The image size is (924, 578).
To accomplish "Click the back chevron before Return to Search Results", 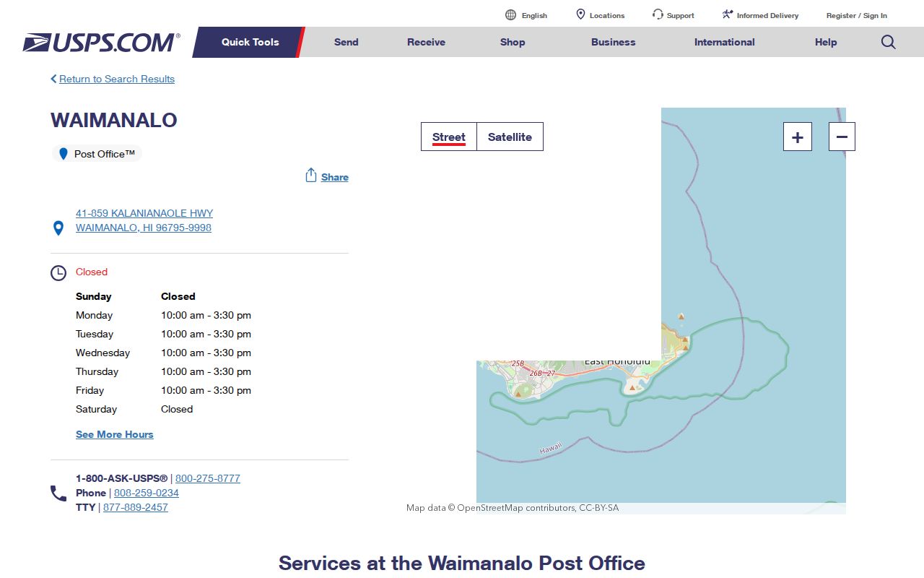I will 53,79.
